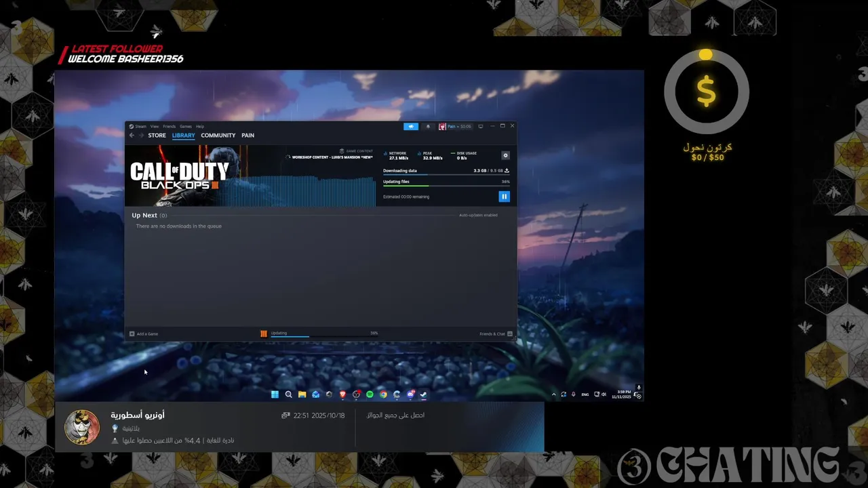
Task: Click the PEAK speed legend
Action: coord(431,156)
